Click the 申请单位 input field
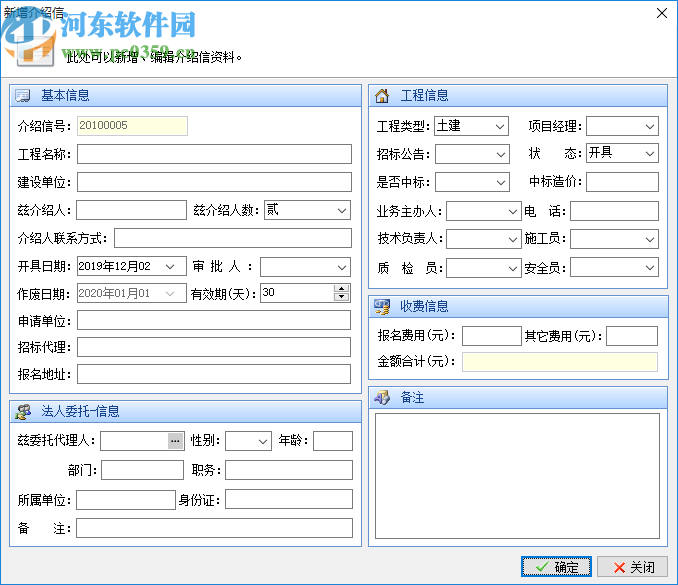Image resolution: width=678 pixels, height=585 pixels. point(214,320)
